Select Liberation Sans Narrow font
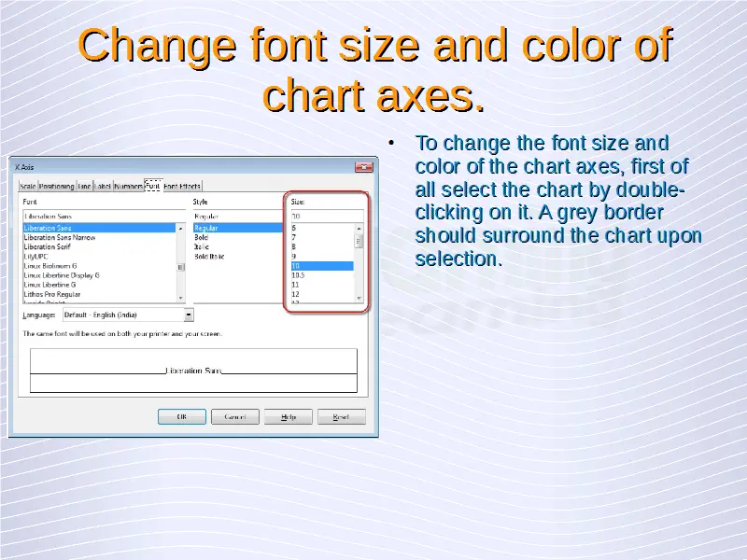This screenshot has width=747, height=560. tap(60, 237)
